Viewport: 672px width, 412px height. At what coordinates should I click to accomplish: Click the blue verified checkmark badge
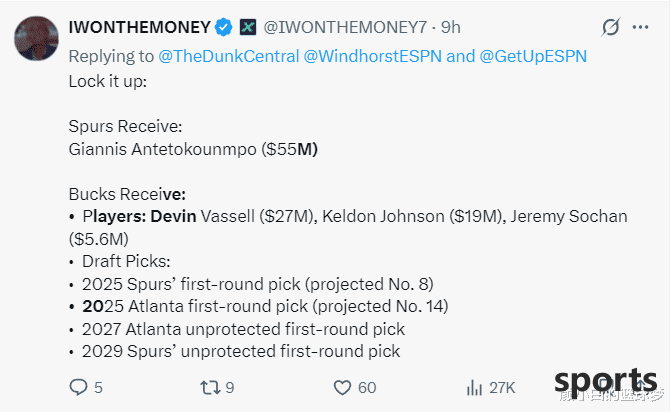223,27
